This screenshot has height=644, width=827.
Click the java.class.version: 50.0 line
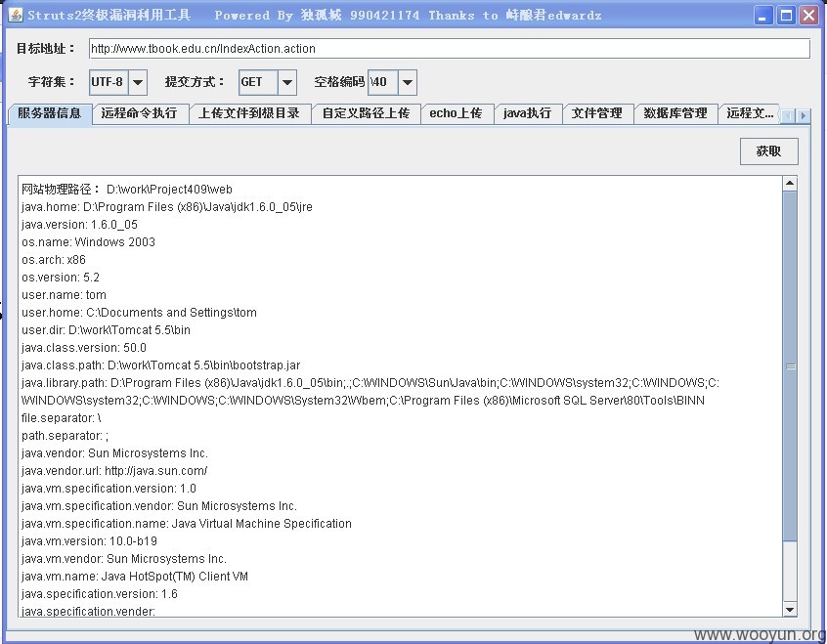(x=84, y=348)
